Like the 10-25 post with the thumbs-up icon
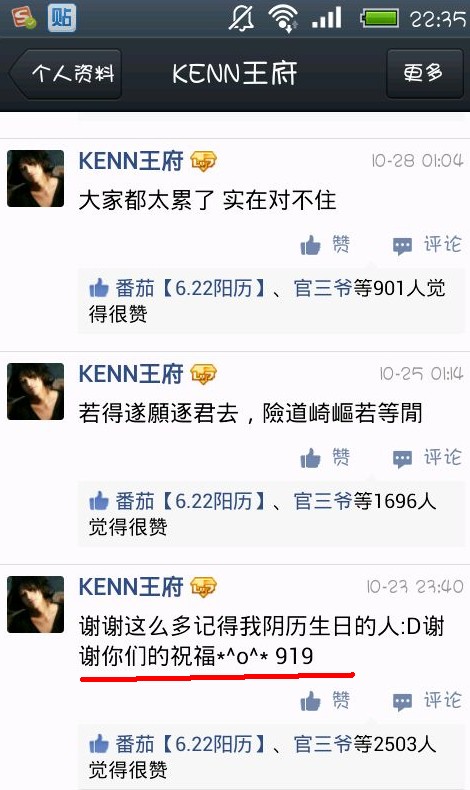Screen dimensions: 470x790 click(x=310, y=458)
